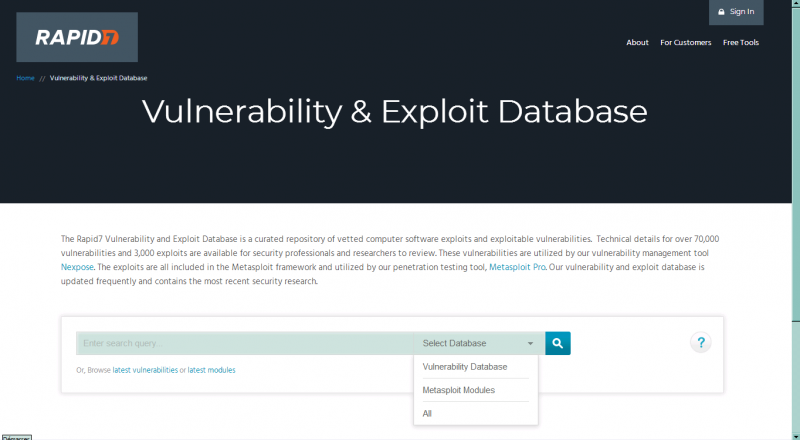
Task: Focus the search query input field
Action: [245, 343]
